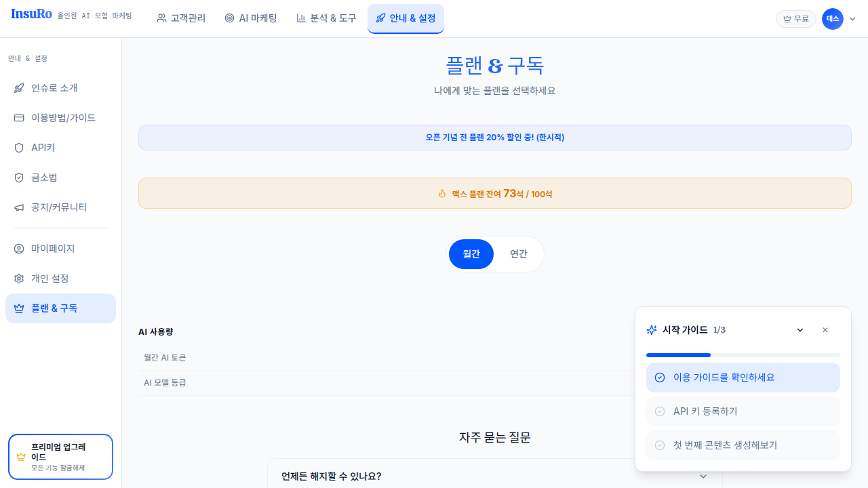Click the crown icon beside 플랜 & 구독
The width and height of the screenshot is (868, 488).
19,308
